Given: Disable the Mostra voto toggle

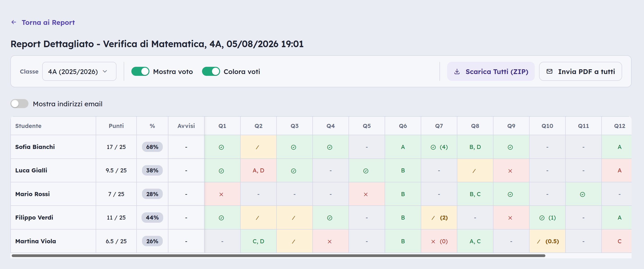Looking at the screenshot, I should (140, 72).
